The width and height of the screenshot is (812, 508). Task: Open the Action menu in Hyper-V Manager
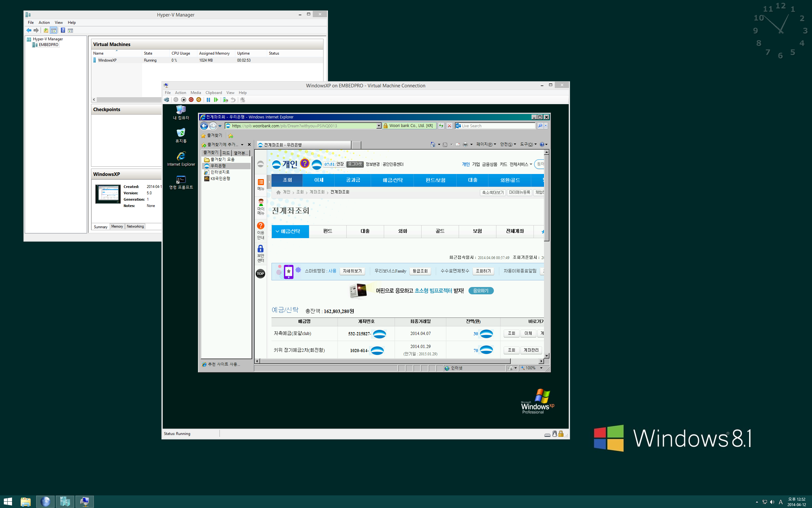[44, 23]
